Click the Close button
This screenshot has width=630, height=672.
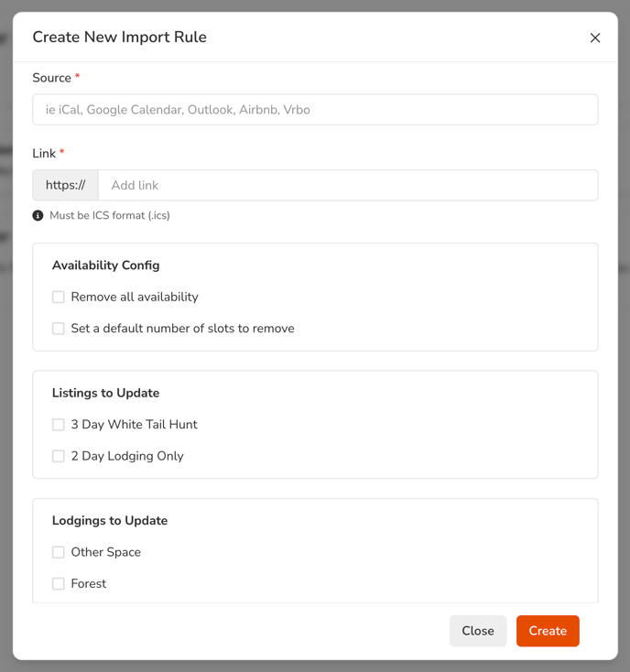(x=478, y=631)
